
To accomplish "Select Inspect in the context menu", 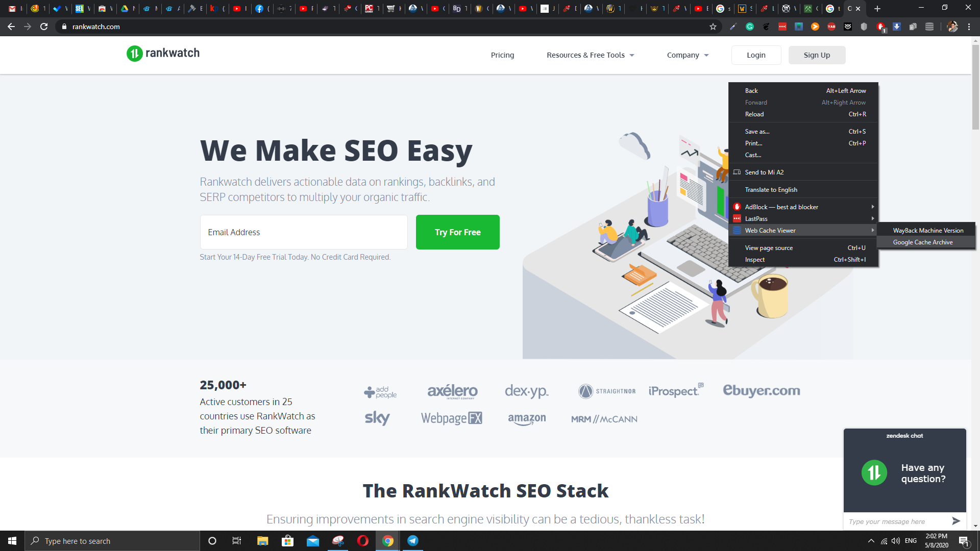I will (803, 260).
